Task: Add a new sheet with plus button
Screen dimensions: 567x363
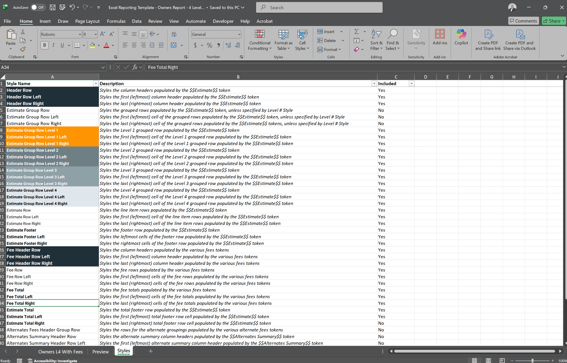Action: click(x=151, y=351)
